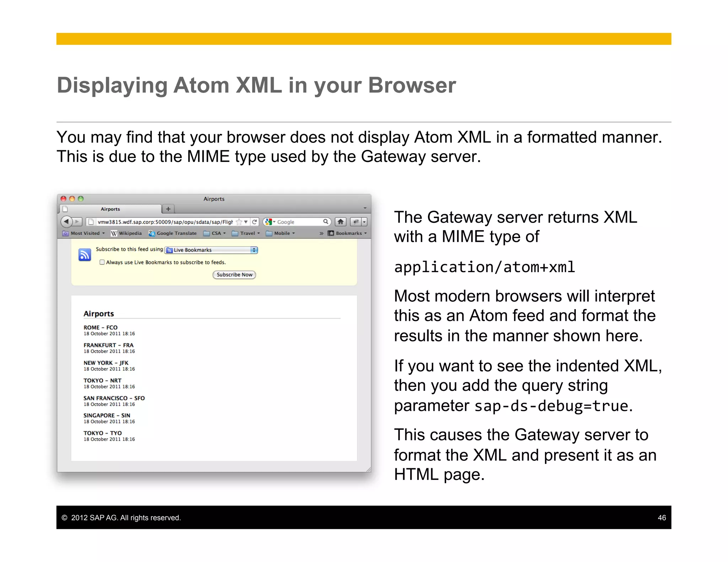This screenshot has width=728, height=562.
Task: Run the Google search magnifier icon
Action: coord(325,222)
